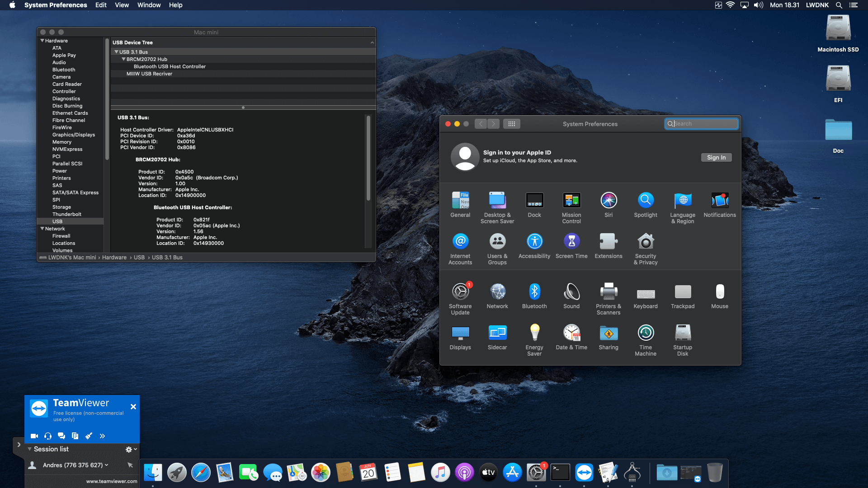This screenshot has width=868, height=488.
Task: Open Sidecar preferences
Action: [x=497, y=337]
